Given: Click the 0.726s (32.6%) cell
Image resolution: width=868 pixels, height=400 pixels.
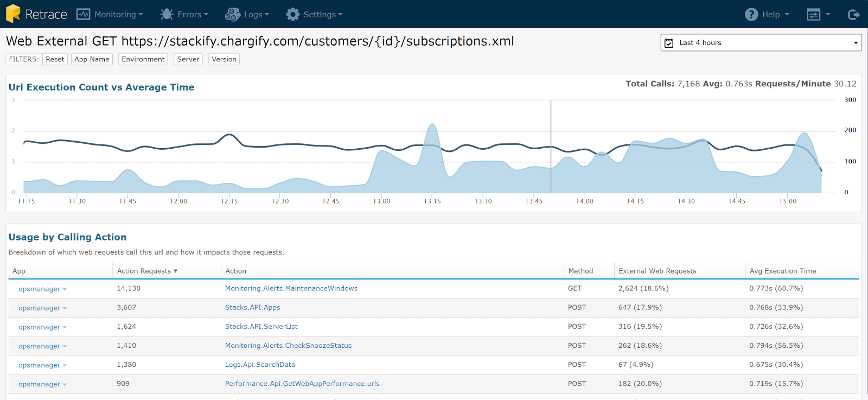Looking at the screenshot, I should pos(776,326).
